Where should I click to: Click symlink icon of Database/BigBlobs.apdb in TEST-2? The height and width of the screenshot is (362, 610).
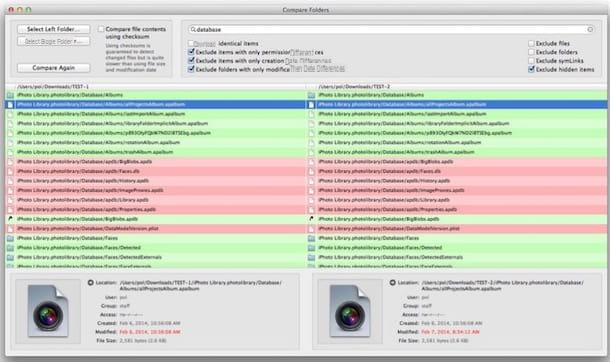coord(311,219)
